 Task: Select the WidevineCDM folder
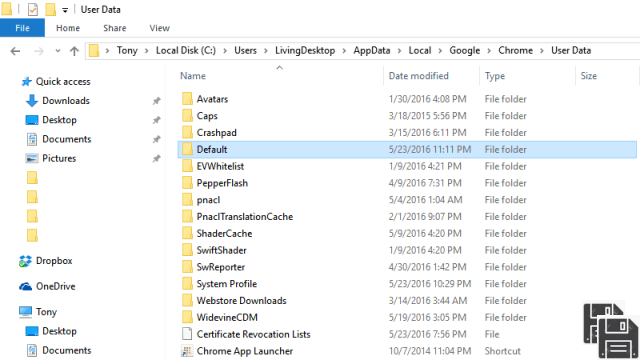(x=227, y=317)
